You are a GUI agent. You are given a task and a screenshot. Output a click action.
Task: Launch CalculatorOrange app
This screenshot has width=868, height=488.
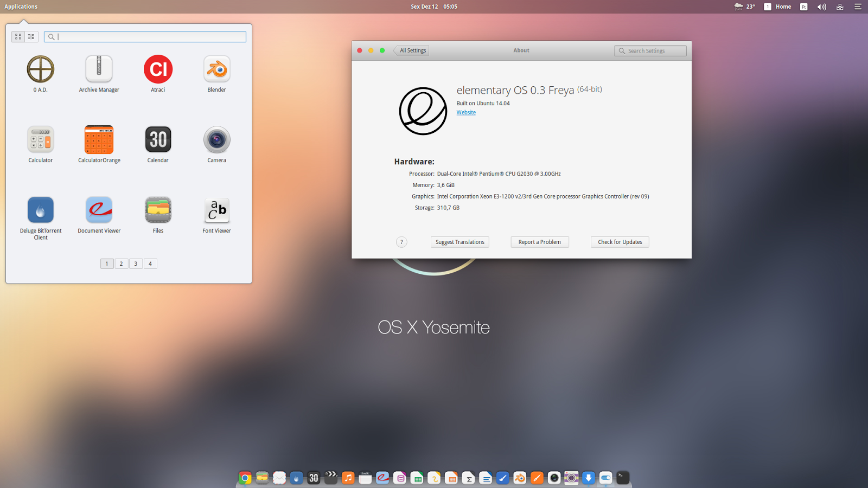point(99,140)
